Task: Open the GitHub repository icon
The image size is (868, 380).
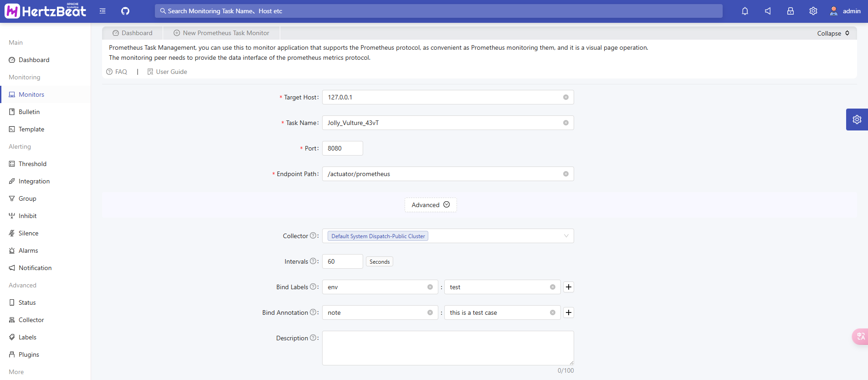Action: pyautogui.click(x=125, y=11)
